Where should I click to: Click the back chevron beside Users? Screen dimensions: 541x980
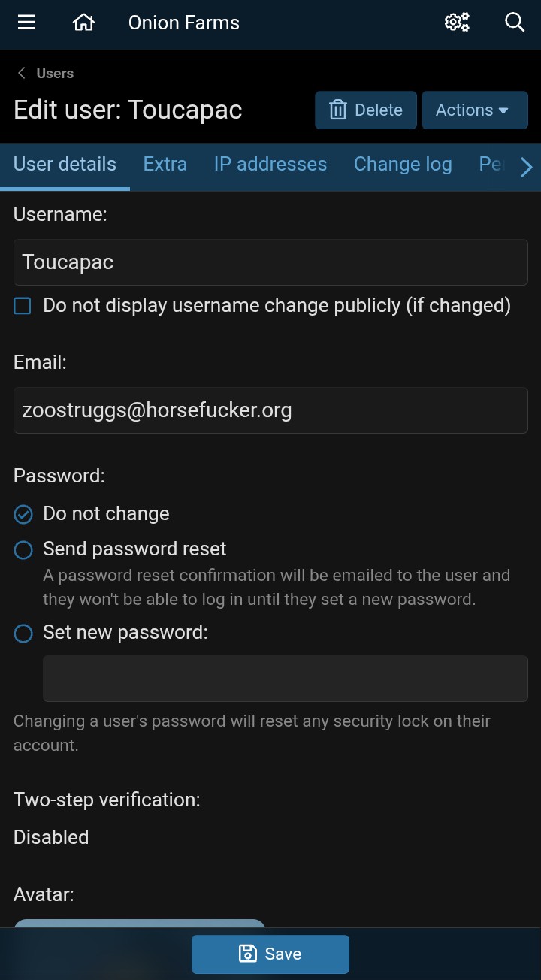click(22, 73)
